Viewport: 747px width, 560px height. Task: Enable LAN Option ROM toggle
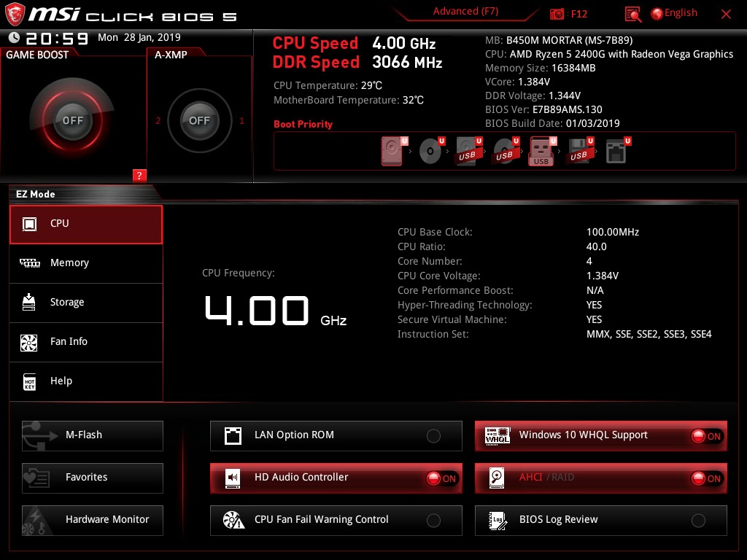coord(433,436)
